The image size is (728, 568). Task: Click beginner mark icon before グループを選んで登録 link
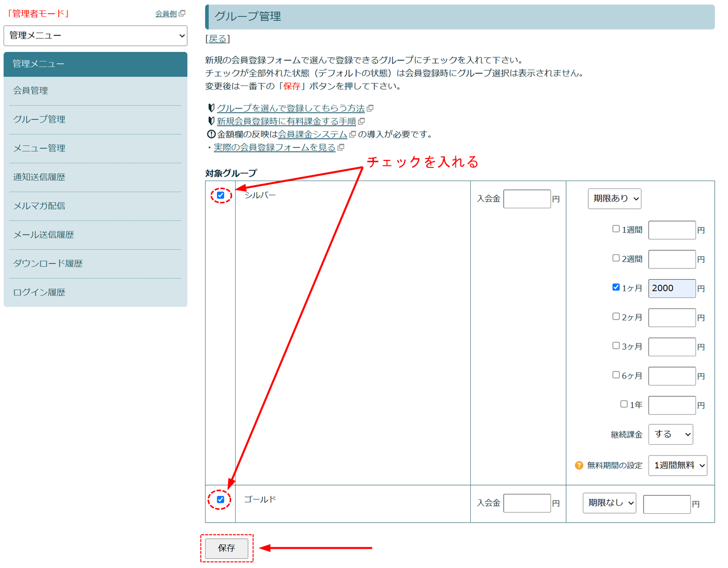click(x=211, y=108)
